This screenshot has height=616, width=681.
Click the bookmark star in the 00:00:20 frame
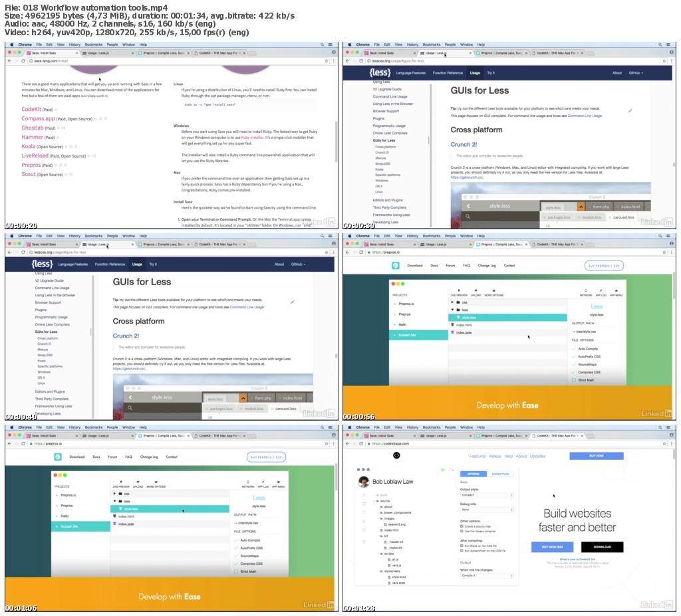pos(326,60)
